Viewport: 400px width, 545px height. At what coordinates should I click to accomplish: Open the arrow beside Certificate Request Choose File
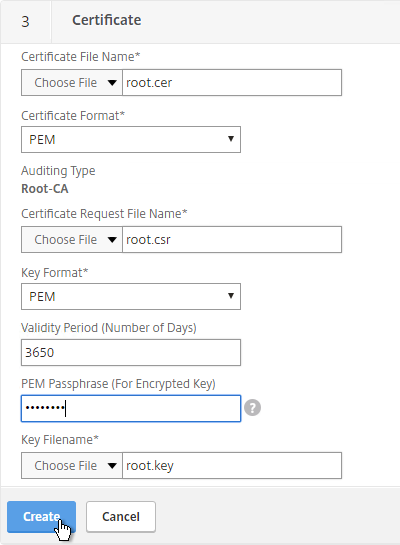tap(112, 239)
